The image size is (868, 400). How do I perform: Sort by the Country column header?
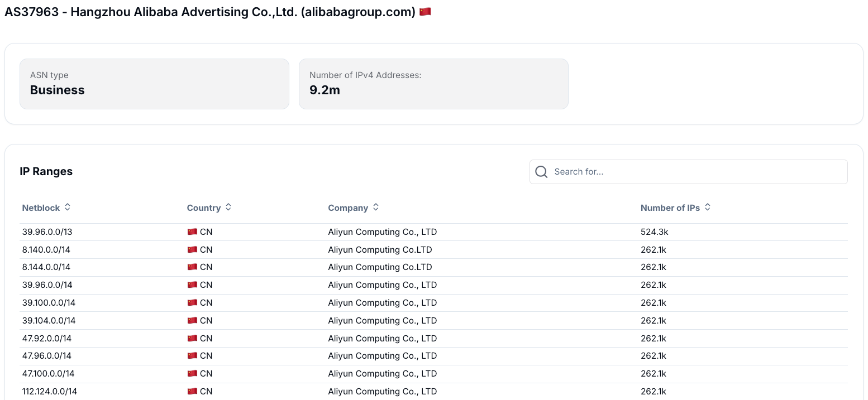(x=203, y=208)
